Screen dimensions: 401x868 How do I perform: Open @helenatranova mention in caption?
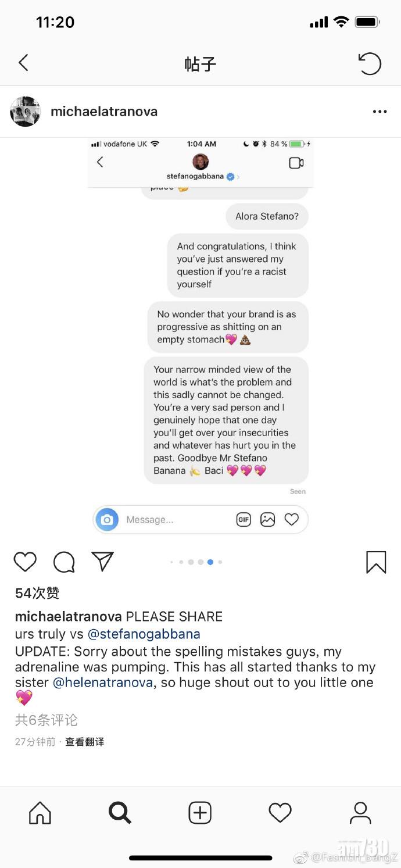(105, 683)
